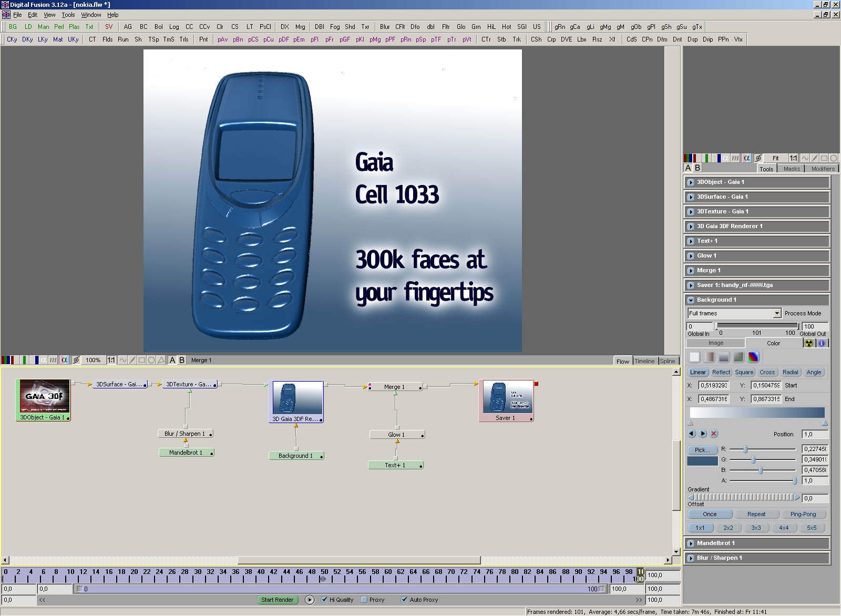Enable the Proxy checkbox
This screenshot has width=841, height=616.
click(x=364, y=600)
